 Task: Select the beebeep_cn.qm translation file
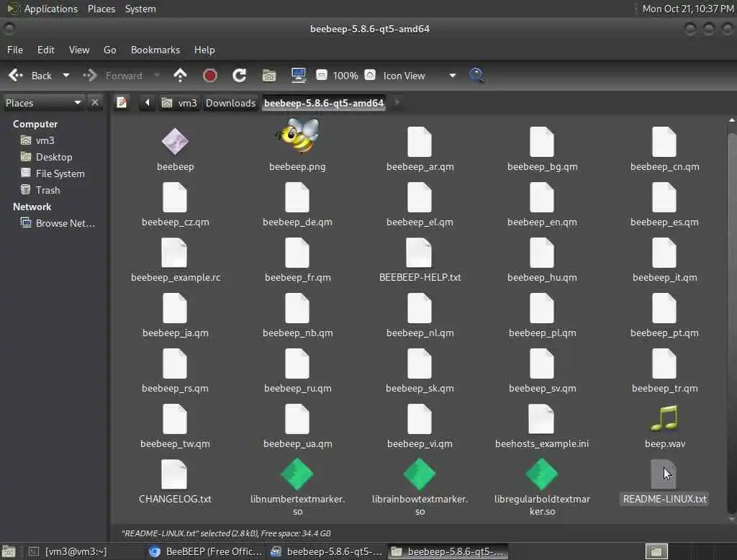point(664,142)
